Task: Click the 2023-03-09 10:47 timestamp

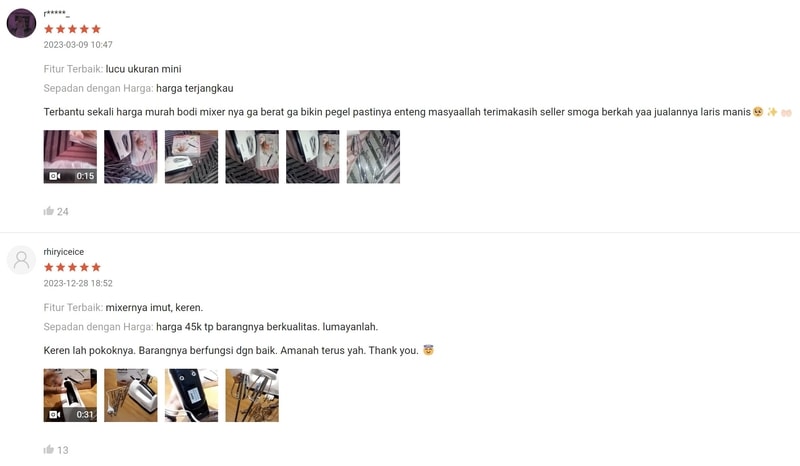Action: click(x=78, y=44)
